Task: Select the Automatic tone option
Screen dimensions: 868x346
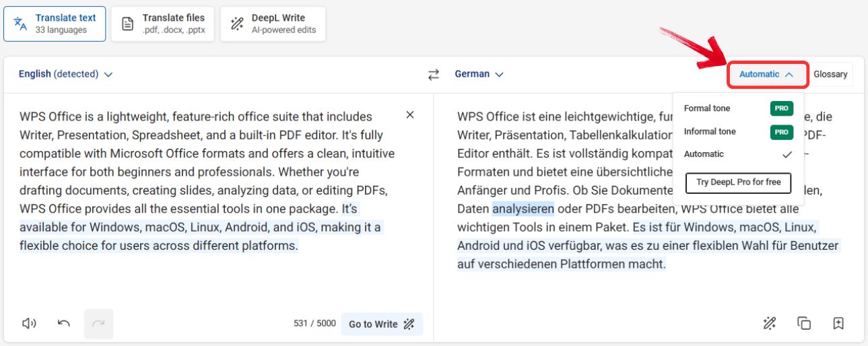Action: point(738,154)
